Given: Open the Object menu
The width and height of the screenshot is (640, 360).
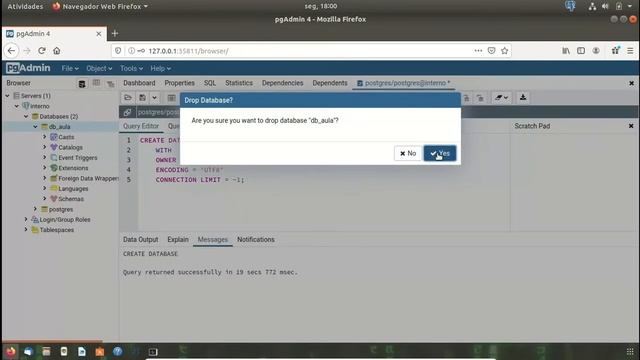Looking at the screenshot, I should pyautogui.click(x=99, y=69).
